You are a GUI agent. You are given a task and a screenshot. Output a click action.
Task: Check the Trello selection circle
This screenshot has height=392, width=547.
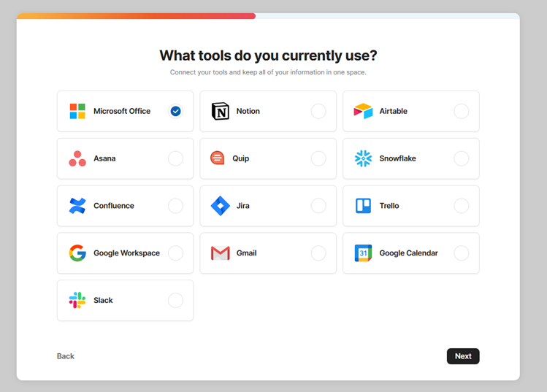click(461, 206)
